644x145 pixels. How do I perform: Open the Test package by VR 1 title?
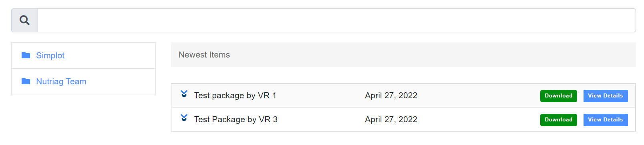[x=235, y=95]
